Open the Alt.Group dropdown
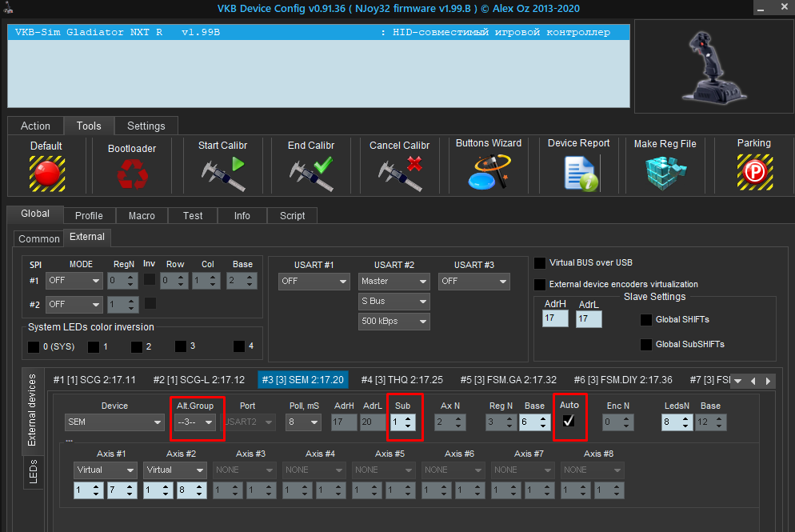This screenshot has width=795, height=532. tap(196, 422)
